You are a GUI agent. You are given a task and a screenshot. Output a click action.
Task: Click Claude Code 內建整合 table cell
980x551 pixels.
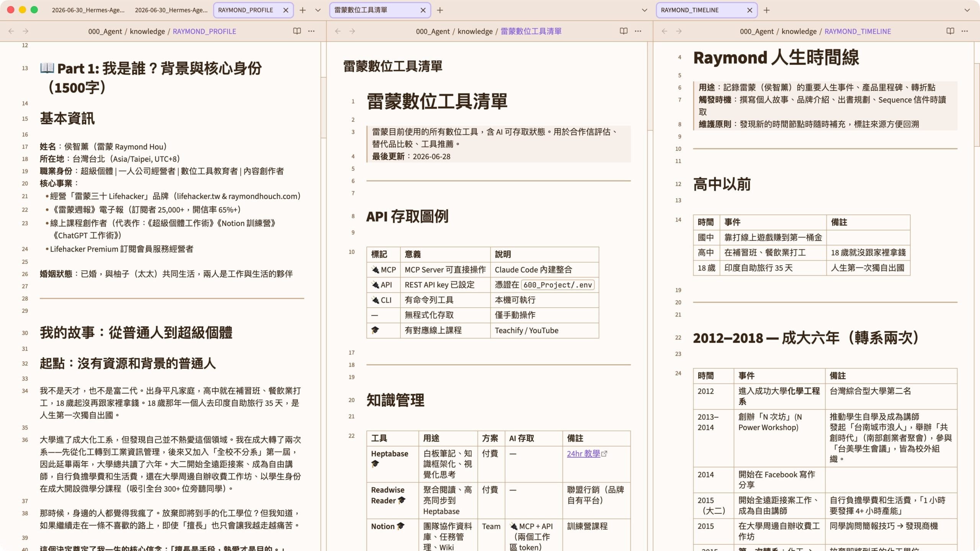[x=544, y=270]
